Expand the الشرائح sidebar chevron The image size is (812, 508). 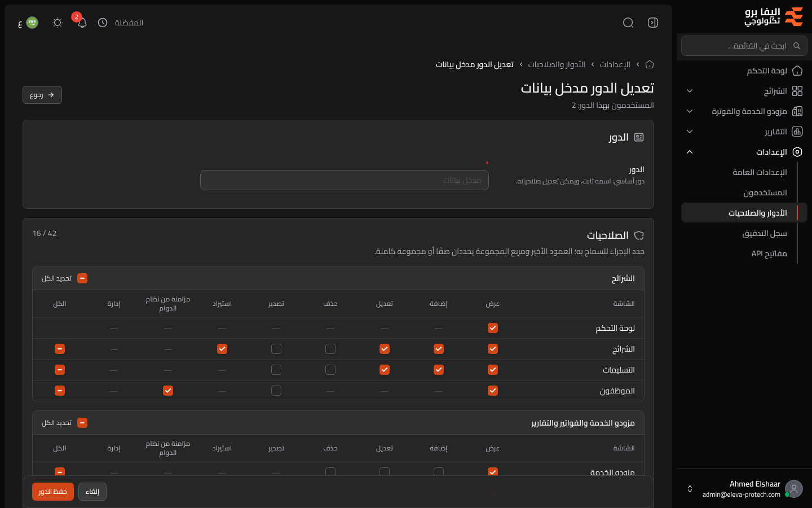coord(690,91)
